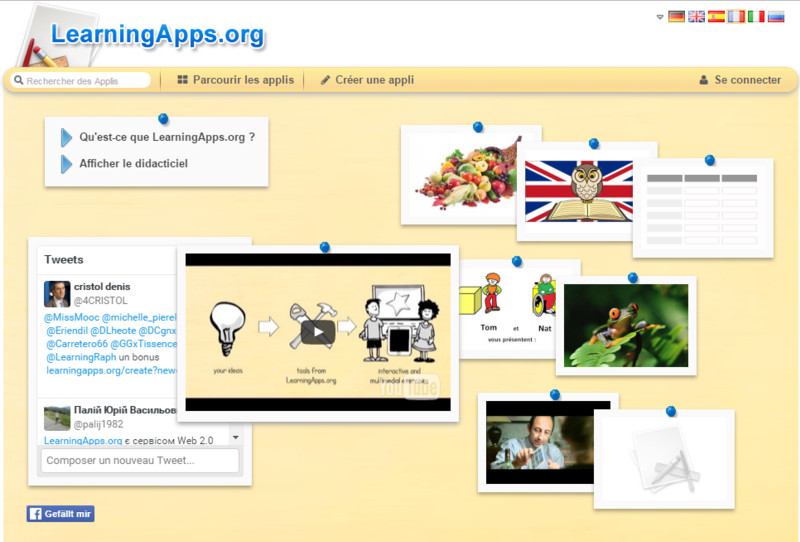Open Qu'est-ce que LearningApps.org ?
800x542 pixels.
point(167,137)
